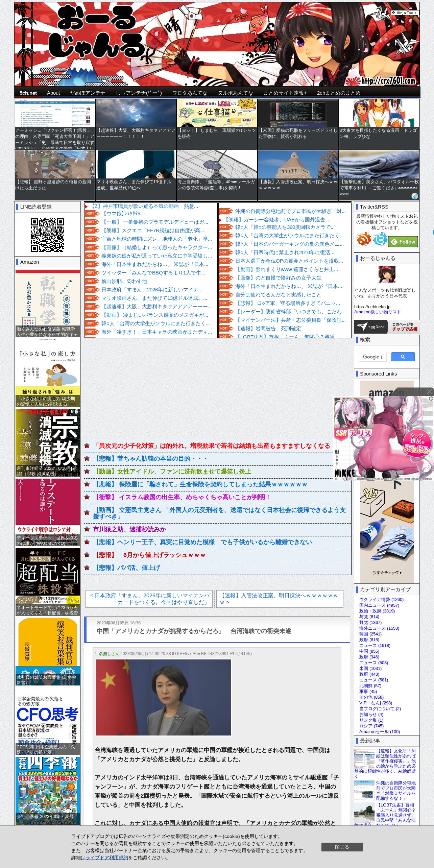434x868 pixels.
Task: Open the YggDore tip support banner
Action: [x=387, y=327]
